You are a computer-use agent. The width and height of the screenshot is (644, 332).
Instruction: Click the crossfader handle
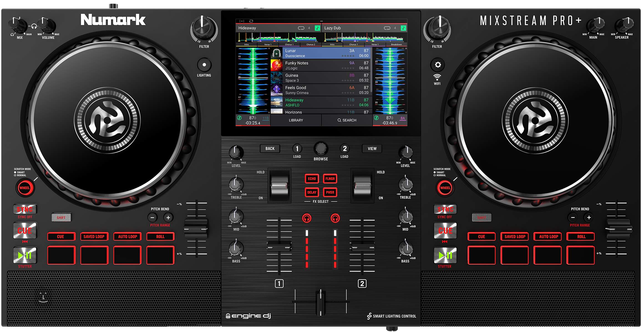pyautogui.click(x=321, y=302)
